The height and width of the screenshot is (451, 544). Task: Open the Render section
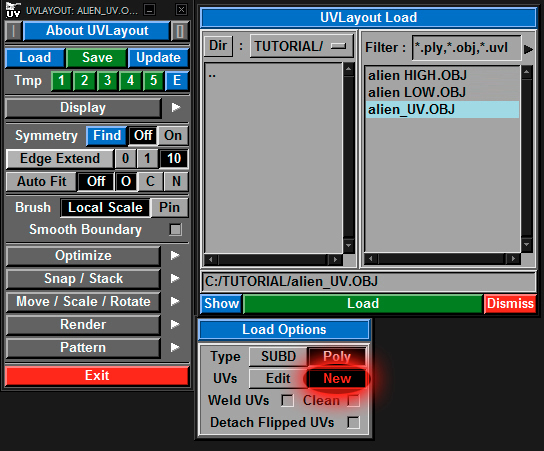pyautogui.click(x=83, y=325)
